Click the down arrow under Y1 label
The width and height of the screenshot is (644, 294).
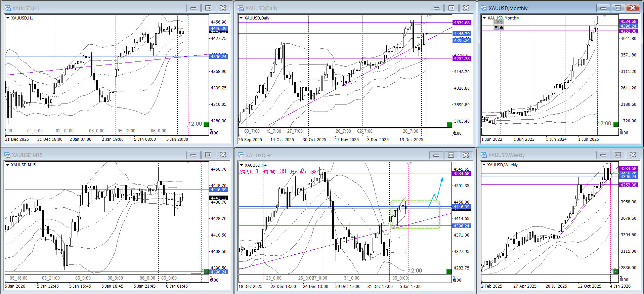[x=496, y=28]
